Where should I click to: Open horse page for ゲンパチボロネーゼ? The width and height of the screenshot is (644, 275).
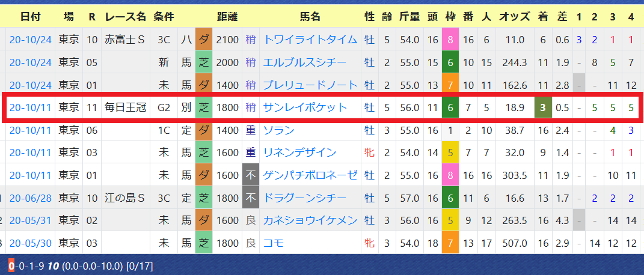pos(310,175)
